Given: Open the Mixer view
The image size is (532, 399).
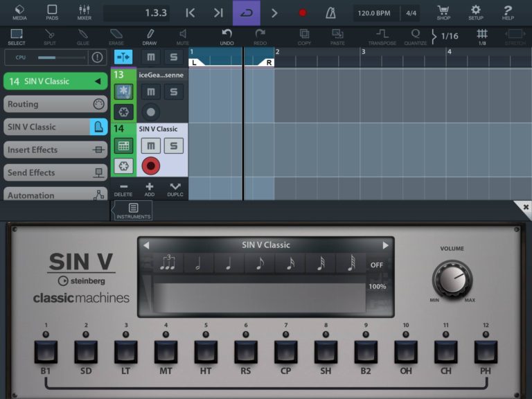Looking at the screenshot, I should point(84,12).
